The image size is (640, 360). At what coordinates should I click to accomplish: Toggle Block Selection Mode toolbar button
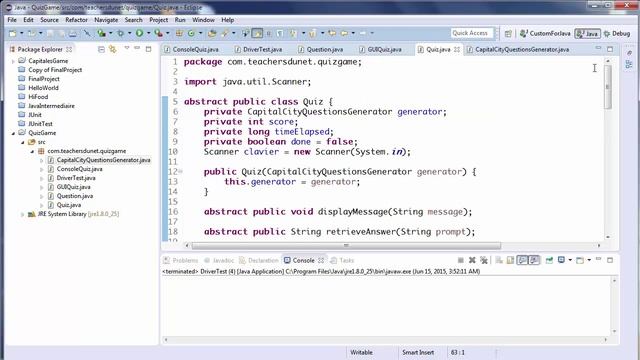pos(269,33)
